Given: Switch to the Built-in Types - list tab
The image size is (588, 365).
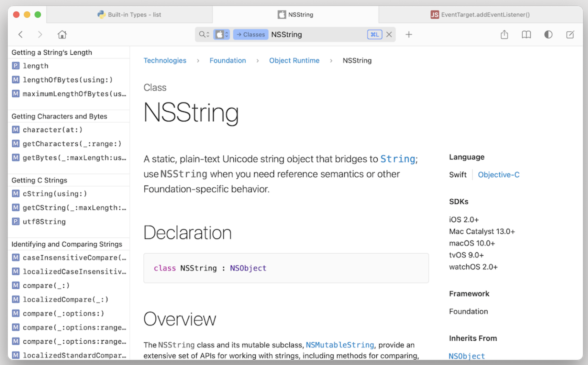Looking at the screenshot, I should tap(130, 14).
